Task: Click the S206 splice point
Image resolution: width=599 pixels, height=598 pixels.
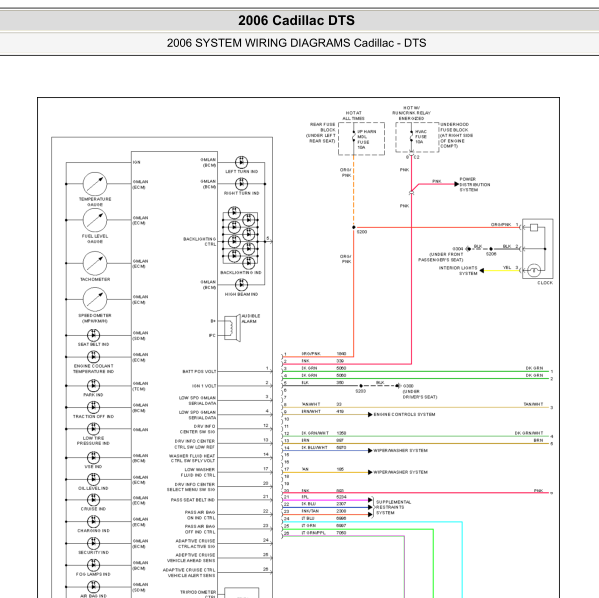Action: 491,249
